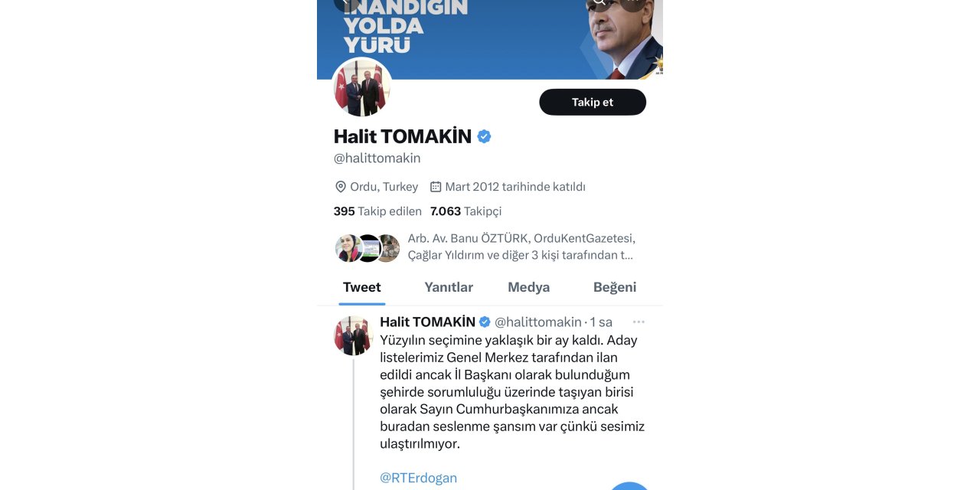Click the calendar icon next to join date
Screen dimensions: 980x490
(435, 186)
